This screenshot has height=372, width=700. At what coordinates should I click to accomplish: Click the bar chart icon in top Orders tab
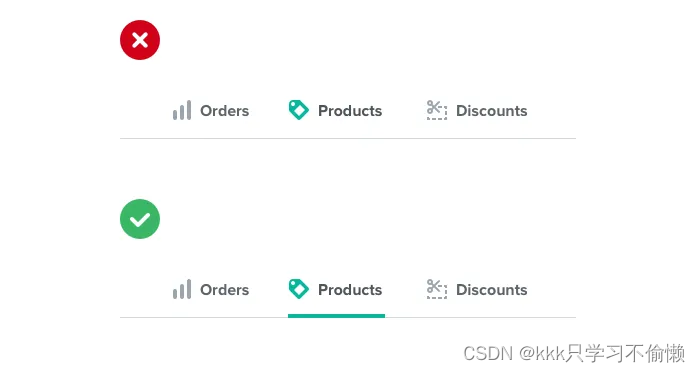[182, 110]
